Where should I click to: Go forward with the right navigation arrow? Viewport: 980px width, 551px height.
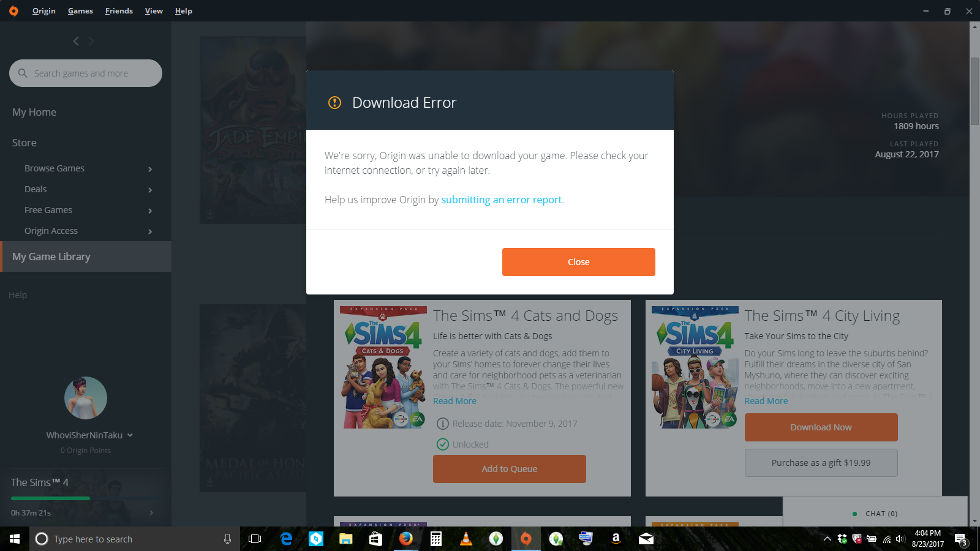click(91, 41)
